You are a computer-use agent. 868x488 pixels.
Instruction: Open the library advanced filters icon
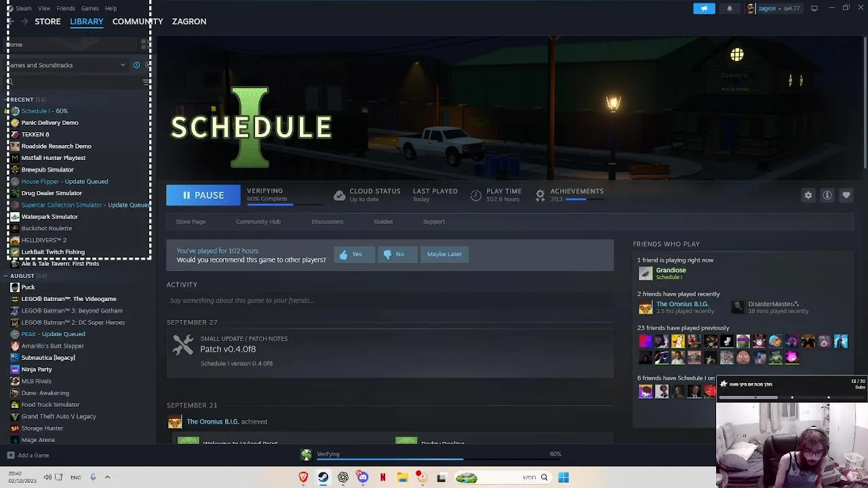146,81
